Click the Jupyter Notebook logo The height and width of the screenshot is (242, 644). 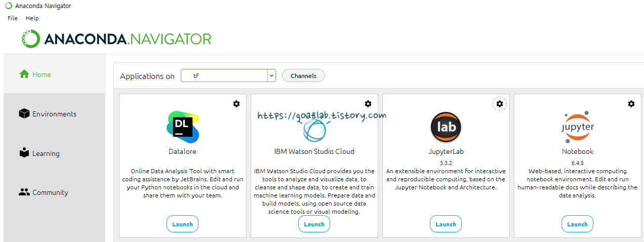pyautogui.click(x=578, y=127)
